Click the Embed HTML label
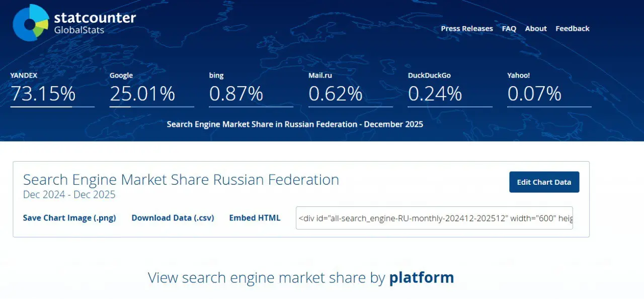Screen dimensions: 644x299 coord(255,218)
